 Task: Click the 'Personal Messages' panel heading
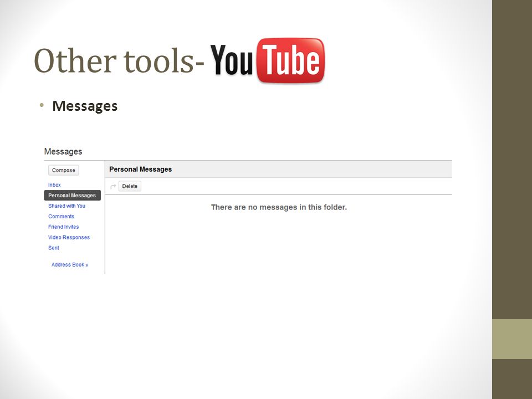(x=140, y=170)
